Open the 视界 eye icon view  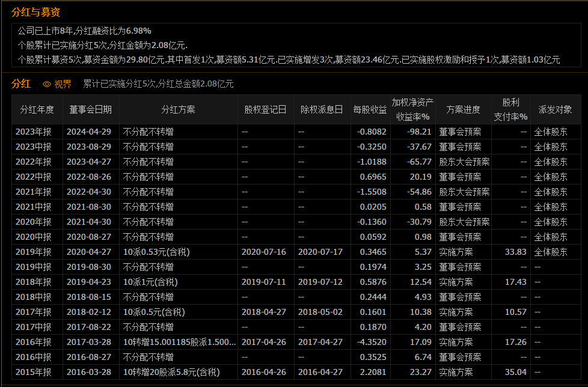(47, 84)
